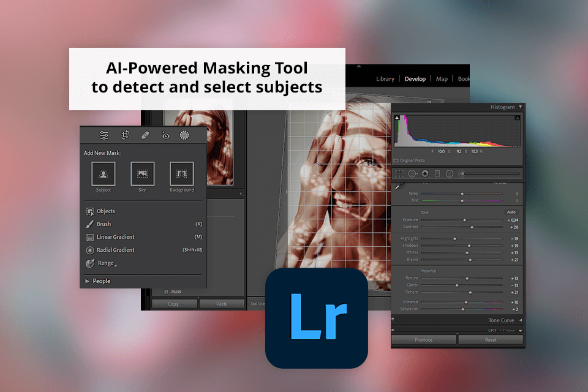Image resolution: width=588 pixels, height=392 pixels.
Task: Enable the Original Photo checkbox
Action: pyautogui.click(x=396, y=160)
